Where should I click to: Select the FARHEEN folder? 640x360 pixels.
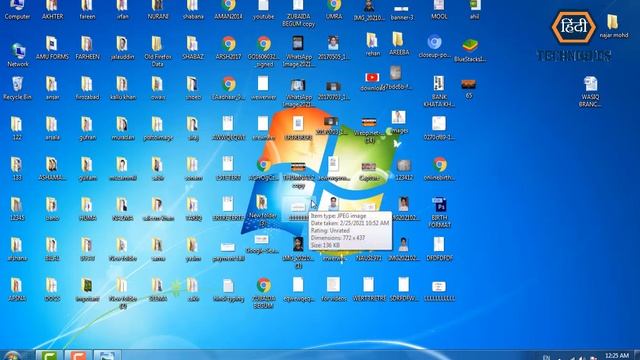[x=87, y=48]
